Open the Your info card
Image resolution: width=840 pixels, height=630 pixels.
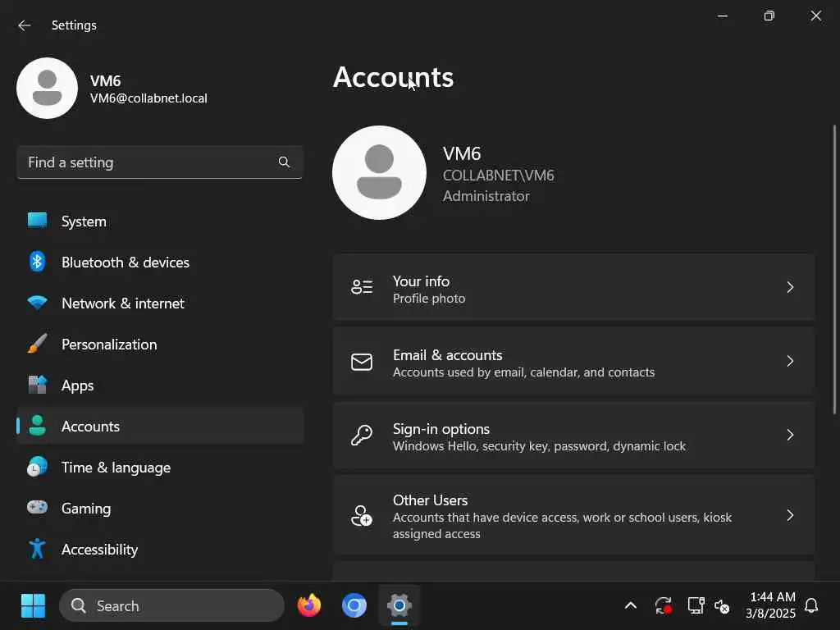[x=573, y=288]
